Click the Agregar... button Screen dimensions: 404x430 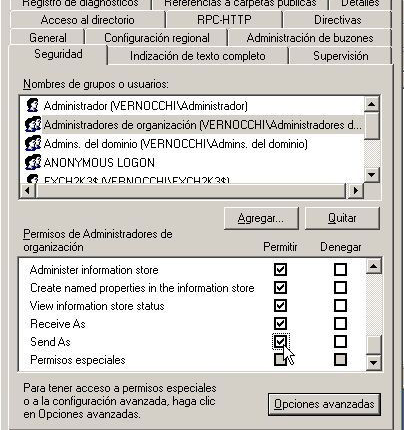(261, 218)
